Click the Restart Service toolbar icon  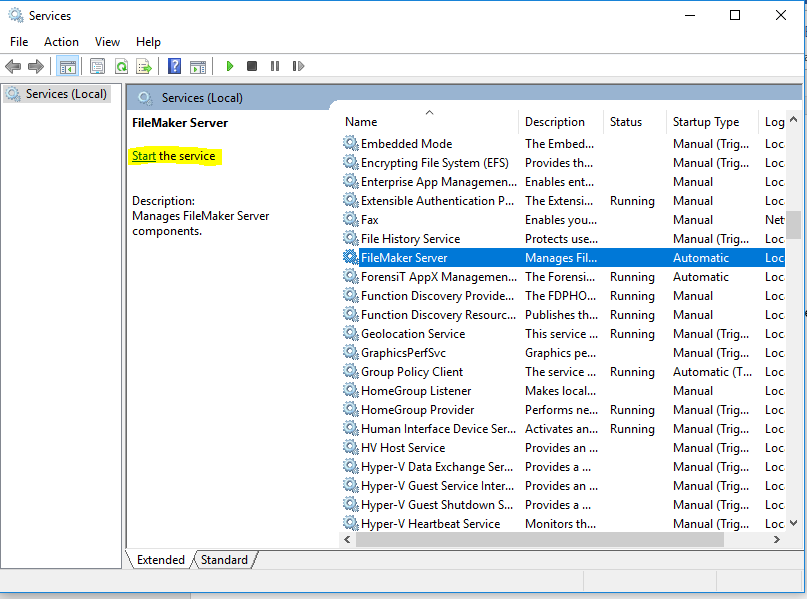[298, 66]
